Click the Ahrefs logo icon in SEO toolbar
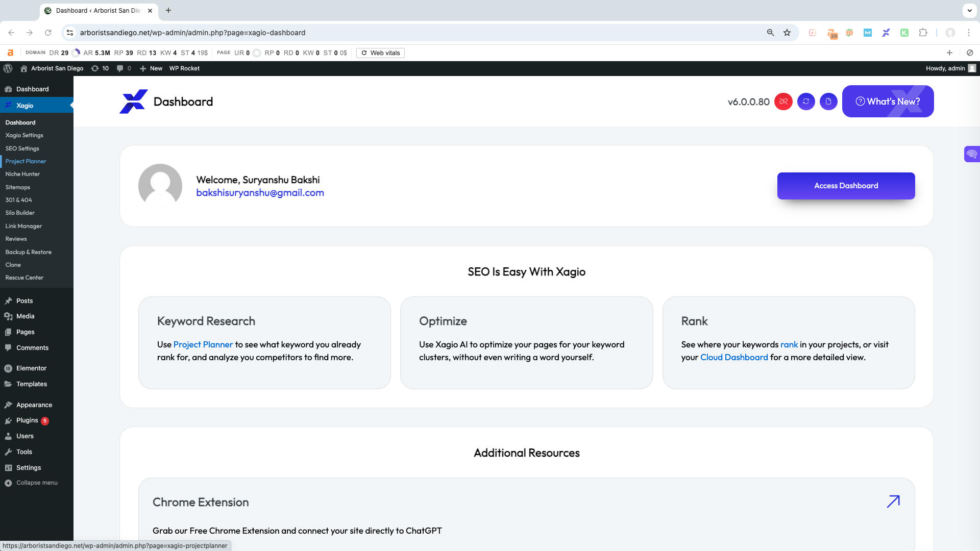Screen dimensions: 980x551 point(10,53)
